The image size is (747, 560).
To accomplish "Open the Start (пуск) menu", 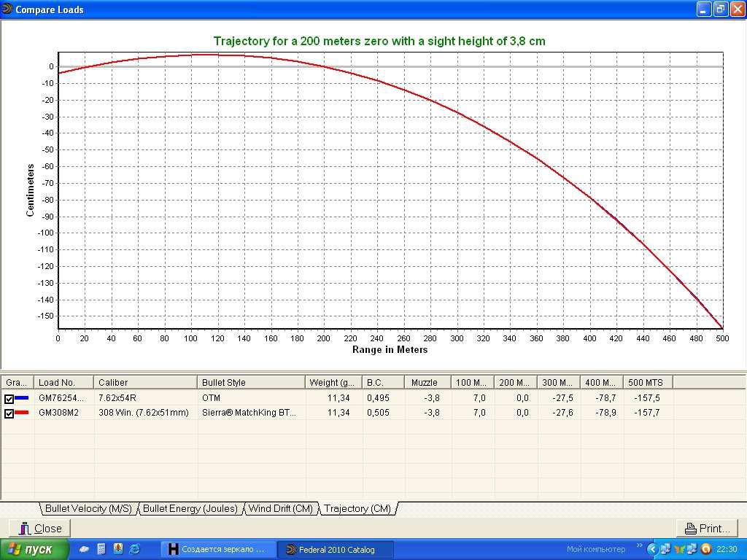I will pyautogui.click(x=31, y=550).
